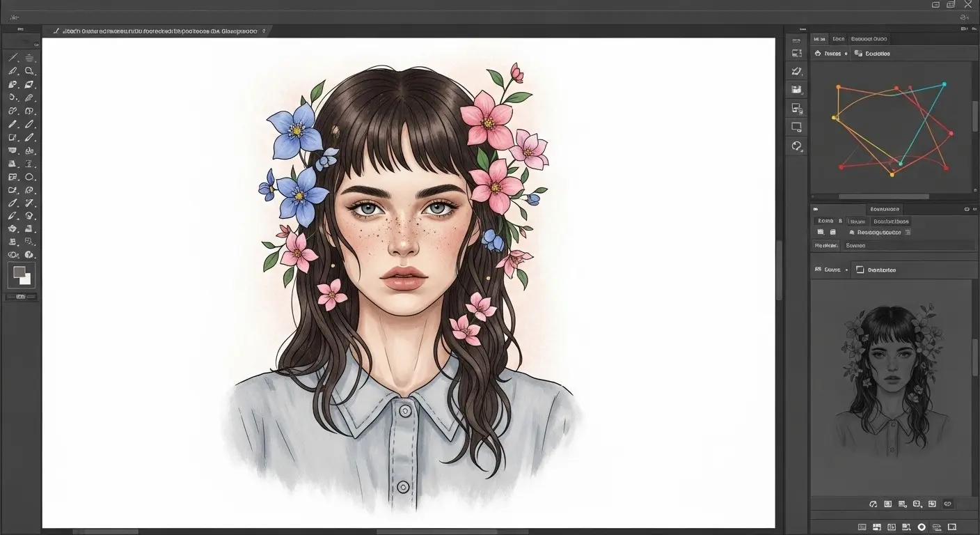
Task: Click the dark gray foreground color swatch
Action: (x=19, y=272)
